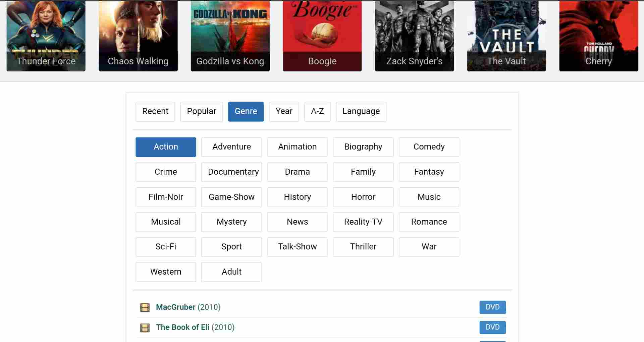Choose the Music genre

pyautogui.click(x=429, y=197)
